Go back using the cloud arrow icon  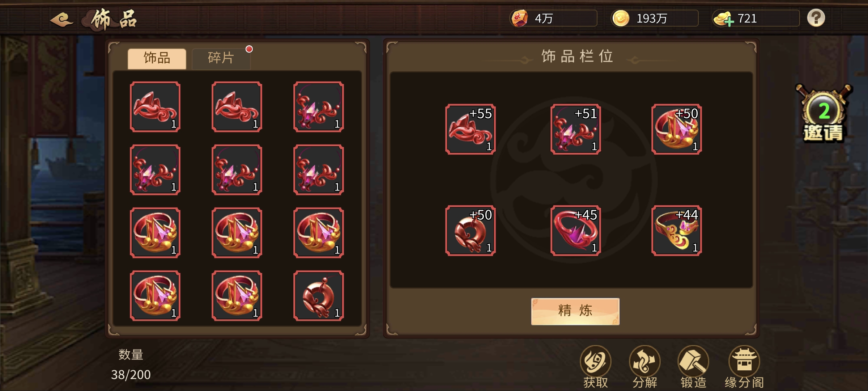click(x=62, y=19)
